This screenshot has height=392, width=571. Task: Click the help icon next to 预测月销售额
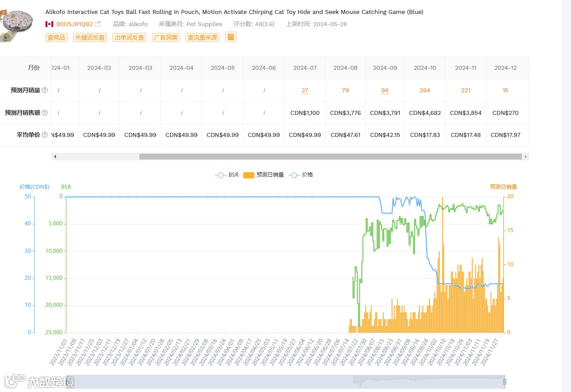coord(45,113)
